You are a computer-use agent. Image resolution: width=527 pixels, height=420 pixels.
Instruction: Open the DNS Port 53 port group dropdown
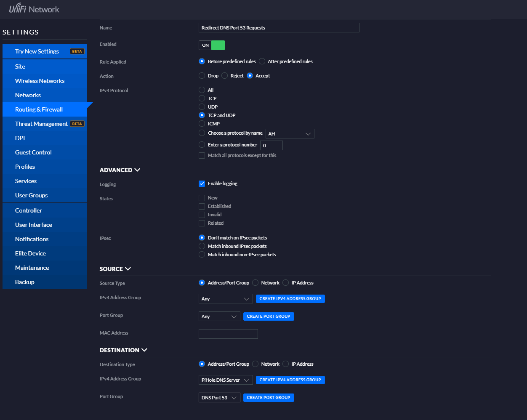tap(219, 398)
